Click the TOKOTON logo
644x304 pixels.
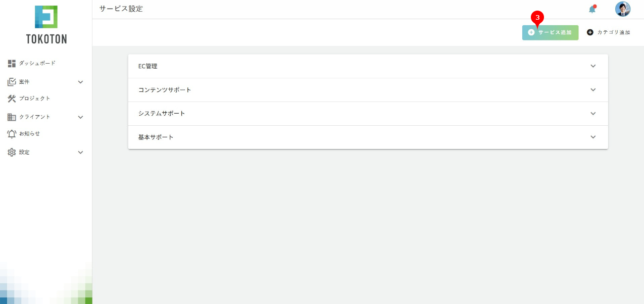[46, 24]
